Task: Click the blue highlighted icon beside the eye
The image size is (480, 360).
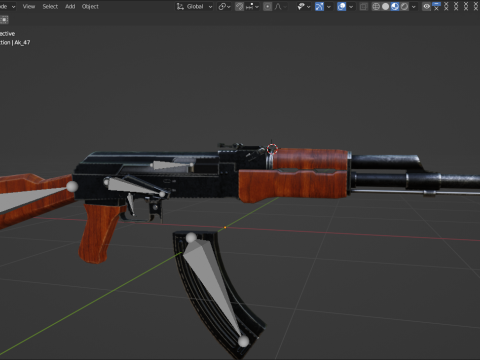Action: 436,6
